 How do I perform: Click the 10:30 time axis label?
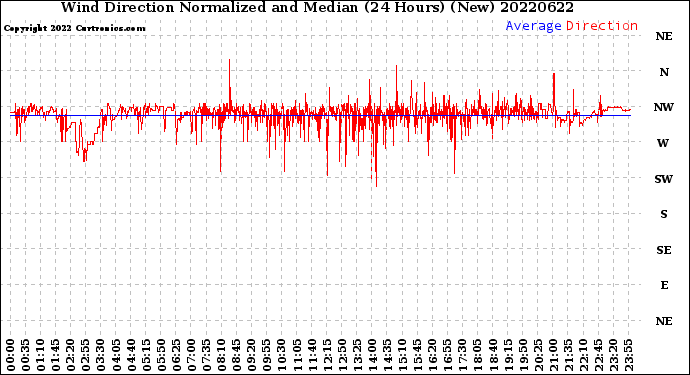282,355
